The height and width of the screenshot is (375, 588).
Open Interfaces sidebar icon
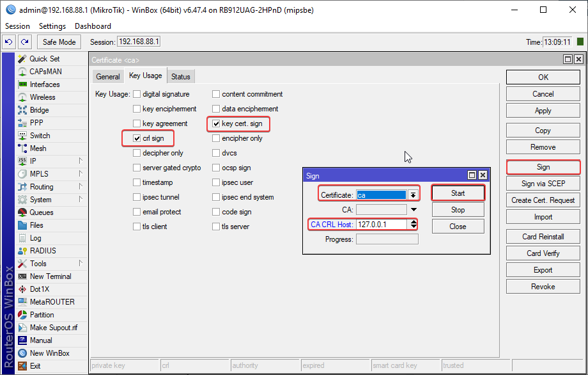pos(22,84)
